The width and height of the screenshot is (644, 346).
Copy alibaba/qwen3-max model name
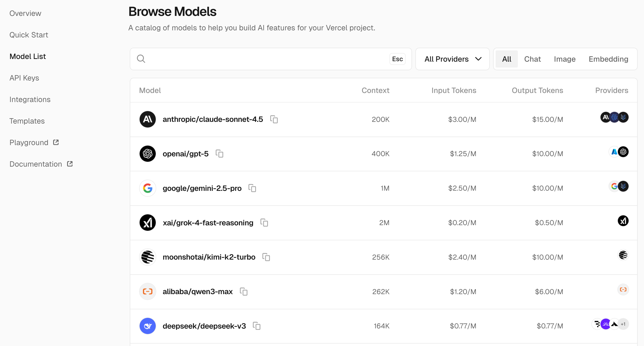click(x=244, y=292)
